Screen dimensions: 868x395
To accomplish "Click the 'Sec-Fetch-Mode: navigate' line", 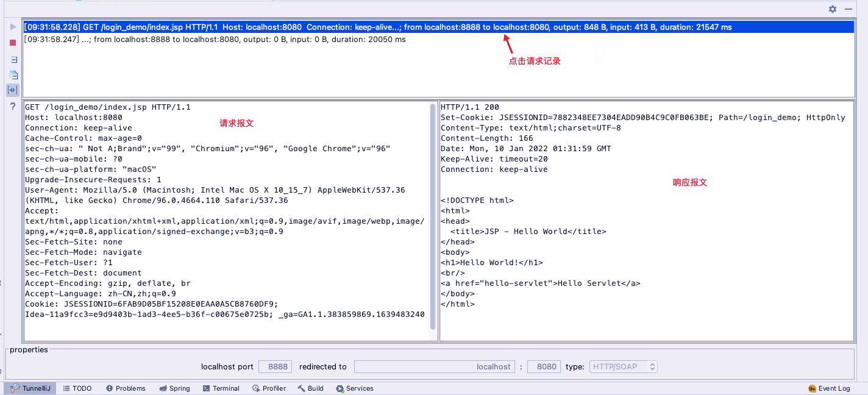I will click(84, 252).
